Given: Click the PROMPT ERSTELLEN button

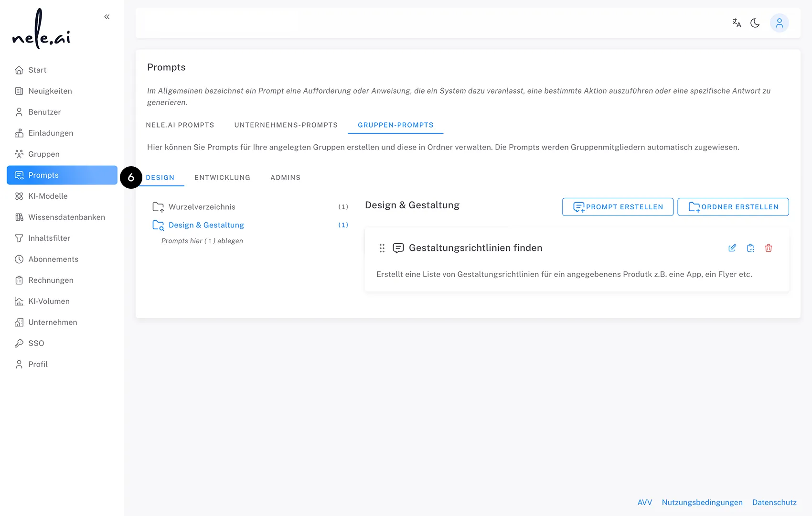Looking at the screenshot, I should 618,206.
